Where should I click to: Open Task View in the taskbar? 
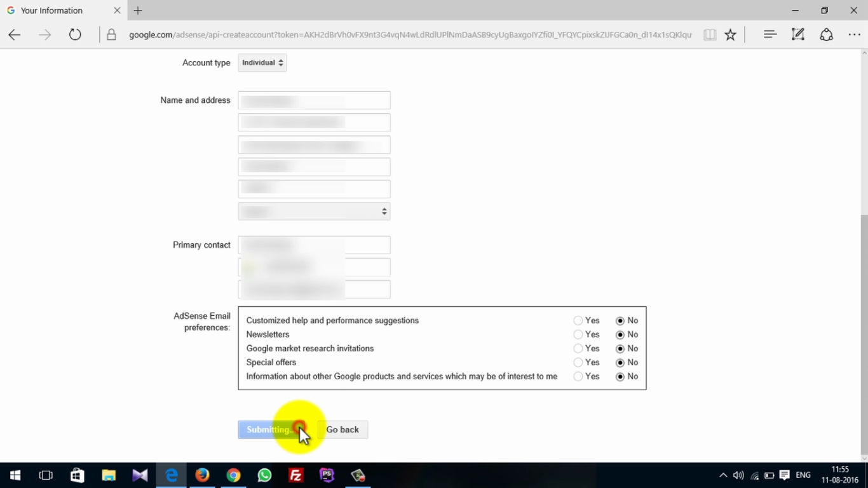[46, 475]
